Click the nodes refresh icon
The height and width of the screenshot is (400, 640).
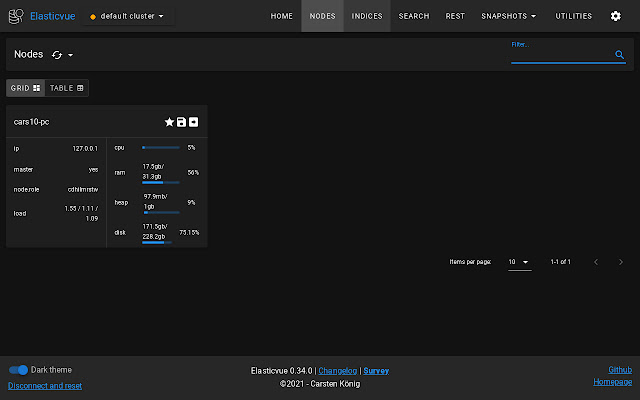pyautogui.click(x=57, y=55)
